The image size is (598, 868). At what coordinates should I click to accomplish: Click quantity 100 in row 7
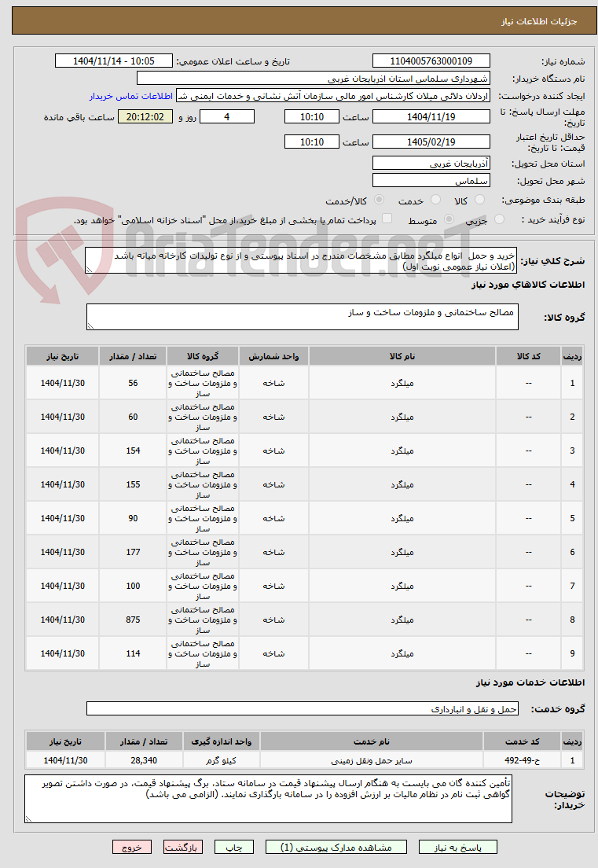133,586
